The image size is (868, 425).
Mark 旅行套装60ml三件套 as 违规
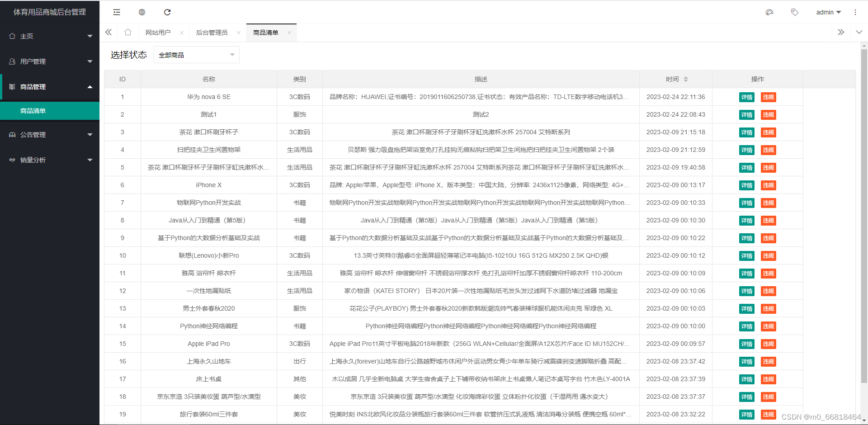(x=769, y=415)
